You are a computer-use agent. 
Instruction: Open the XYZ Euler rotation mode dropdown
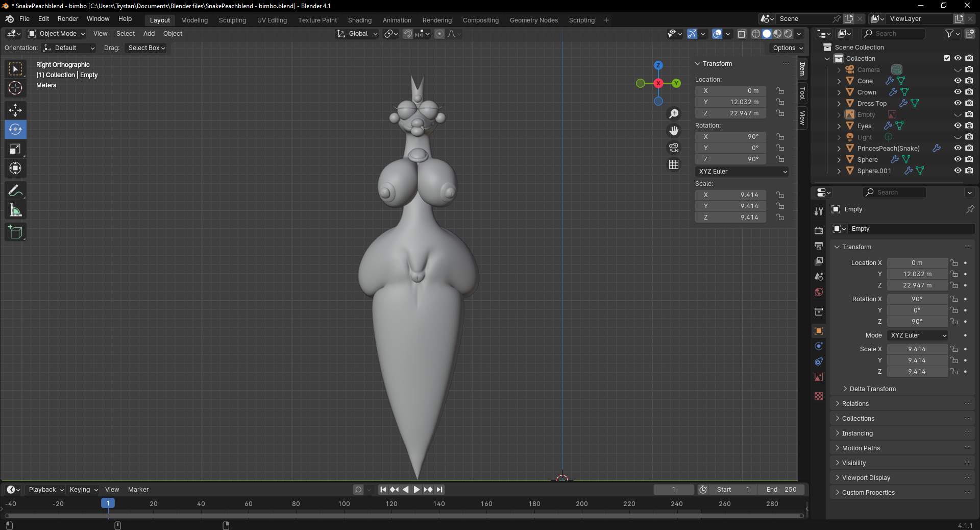(742, 172)
